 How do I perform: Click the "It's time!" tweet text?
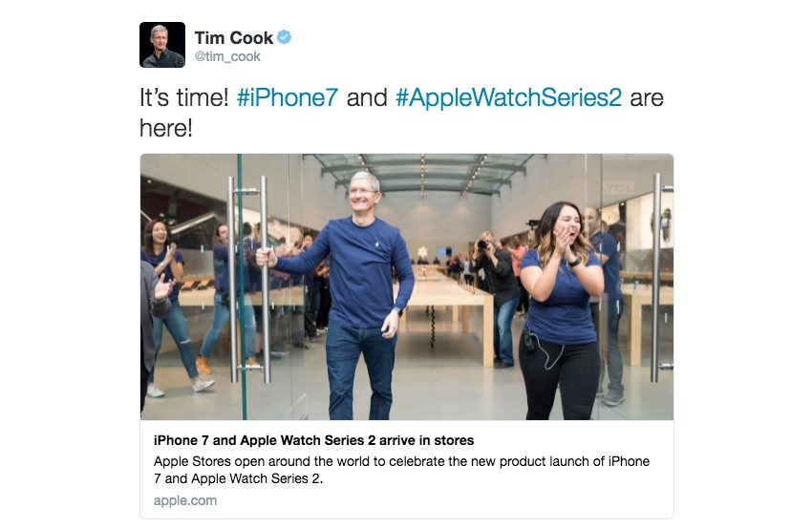point(184,97)
